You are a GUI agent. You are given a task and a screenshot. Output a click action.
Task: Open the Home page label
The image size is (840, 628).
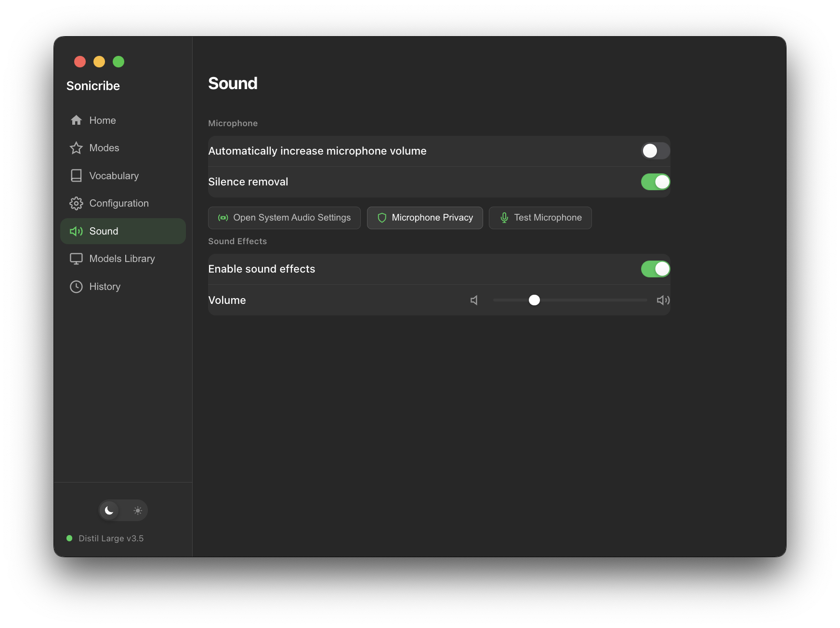(103, 120)
